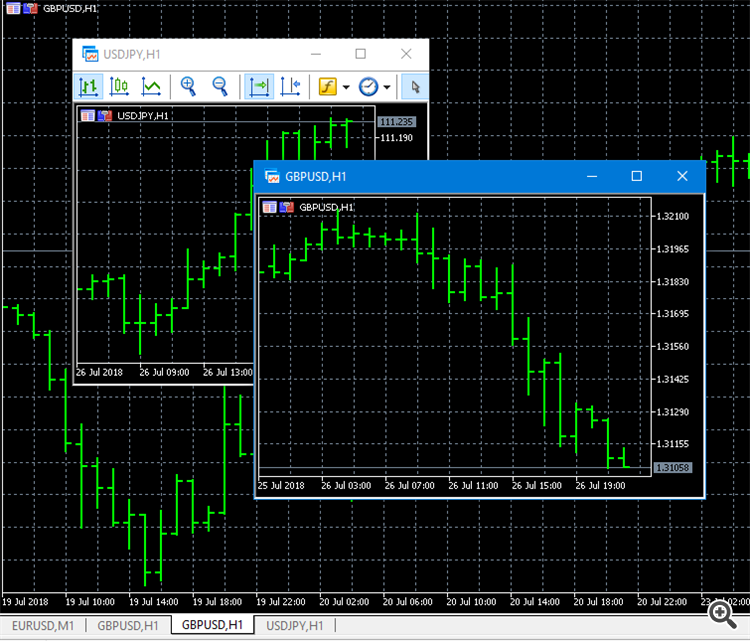This screenshot has height=641, width=750.
Task: Click price level 1.31695
Action: [673, 314]
